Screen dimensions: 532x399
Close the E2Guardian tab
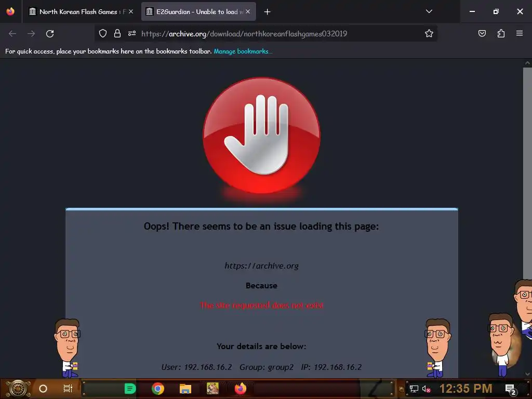coord(248,11)
